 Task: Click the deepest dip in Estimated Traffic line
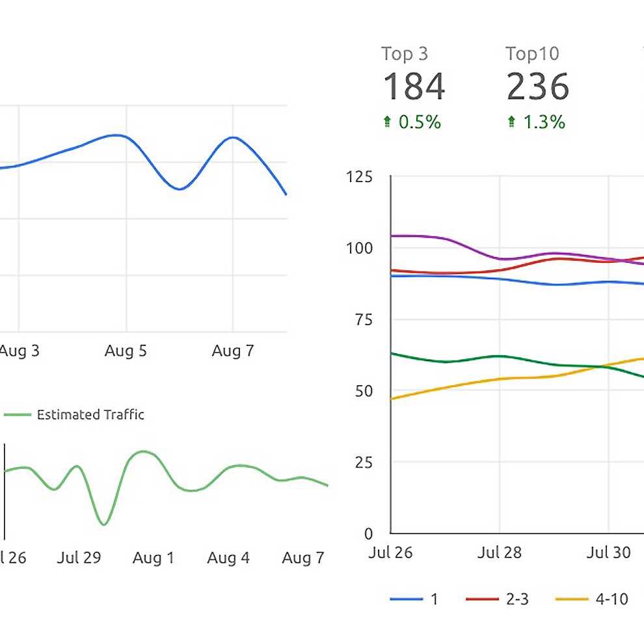pyautogui.click(x=103, y=524)
